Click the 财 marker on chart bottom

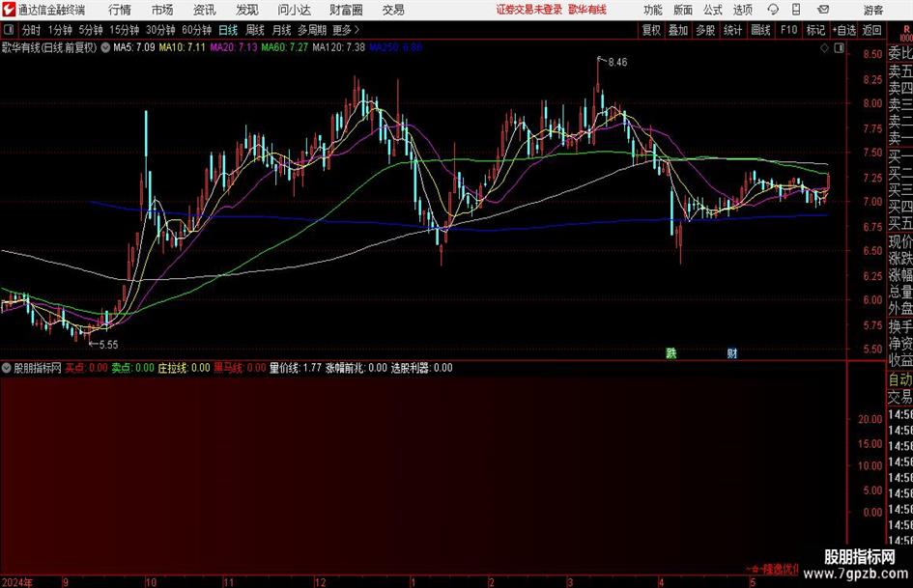[x=732, y=352]
